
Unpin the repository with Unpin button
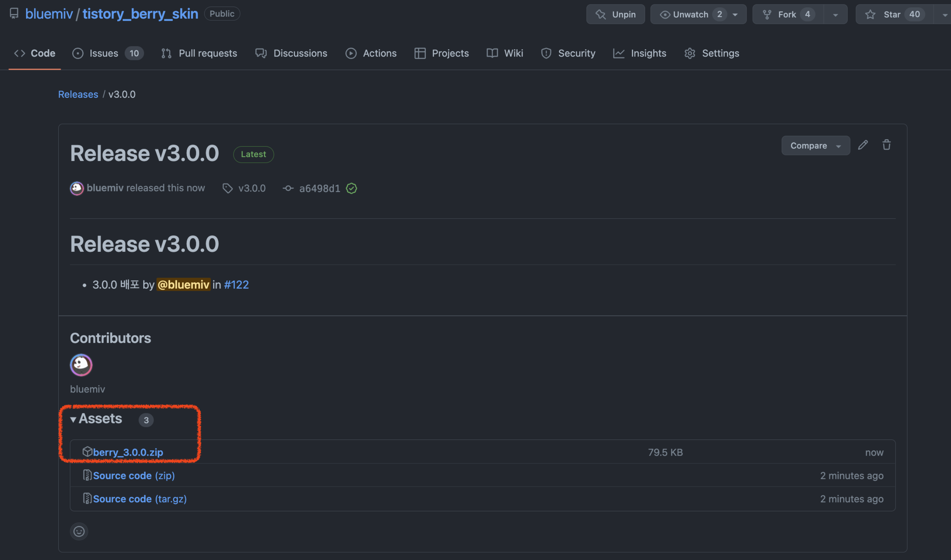(615, 14)
